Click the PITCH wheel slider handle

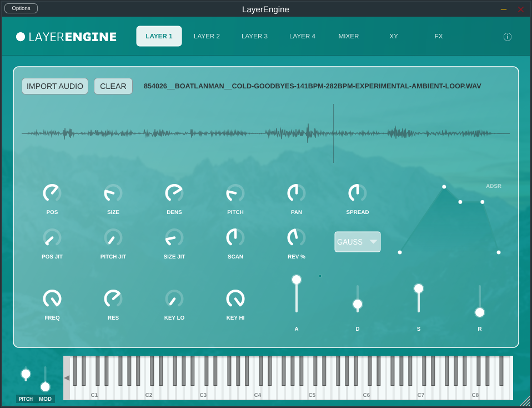coord(26,374)
